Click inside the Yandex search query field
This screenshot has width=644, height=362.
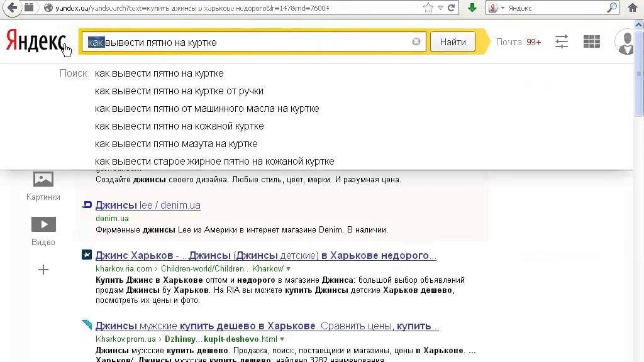click(252, 42)
